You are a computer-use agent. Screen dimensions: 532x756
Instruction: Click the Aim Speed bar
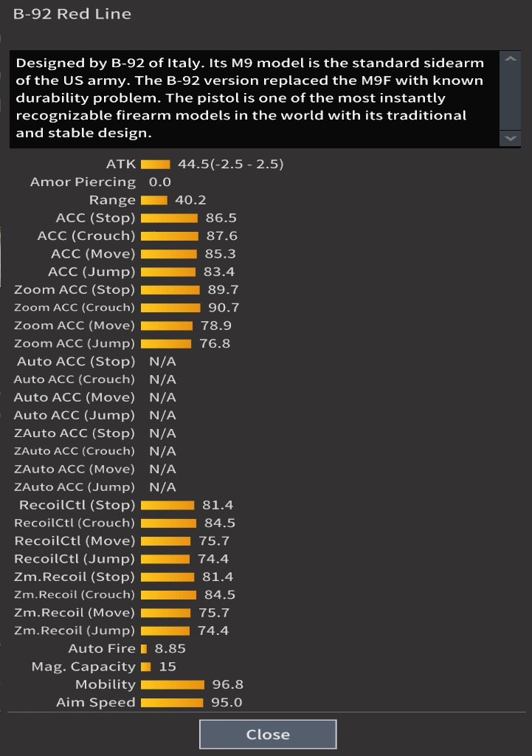point(171,702)
